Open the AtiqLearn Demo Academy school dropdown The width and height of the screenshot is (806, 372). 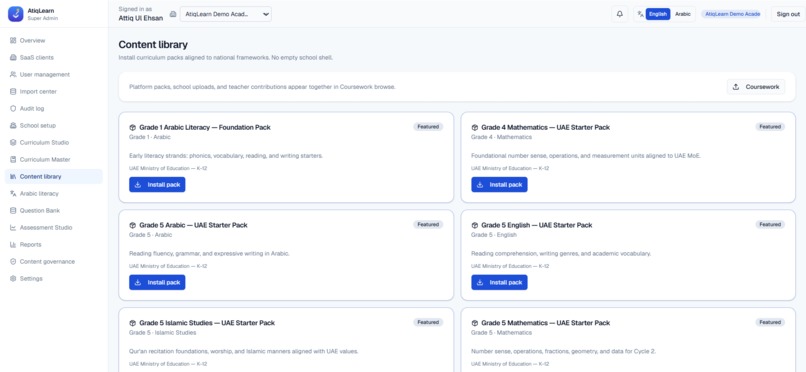226,14
